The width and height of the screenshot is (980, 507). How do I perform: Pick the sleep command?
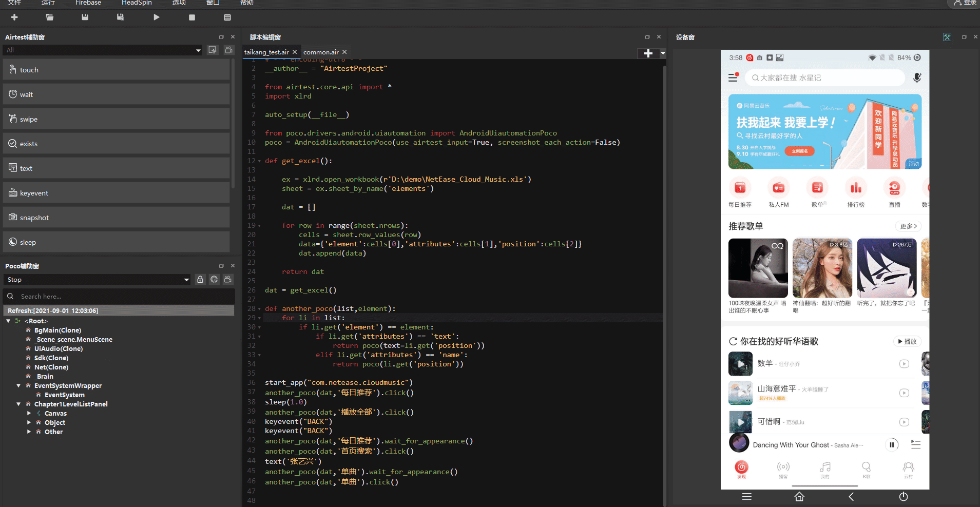116,242
